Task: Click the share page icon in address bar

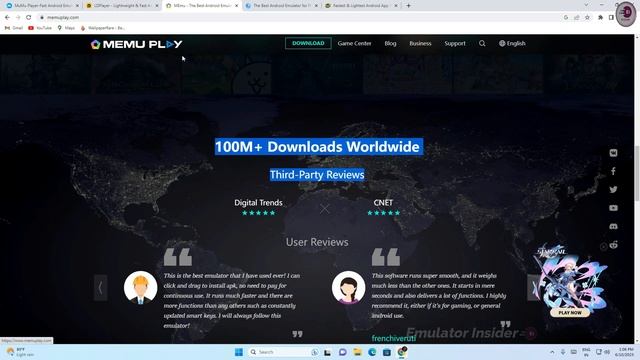Action: click(577, 17)
